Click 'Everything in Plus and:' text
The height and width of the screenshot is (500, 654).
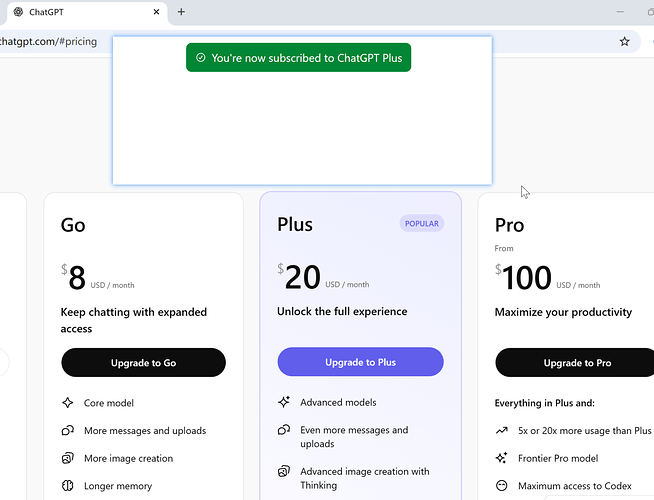[544, 403]
